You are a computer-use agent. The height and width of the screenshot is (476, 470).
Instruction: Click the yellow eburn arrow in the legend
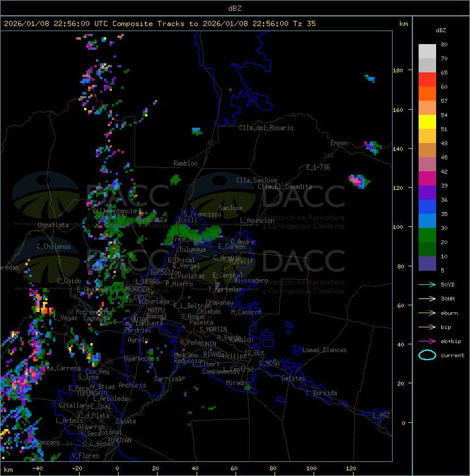click(x=427, y=313)
